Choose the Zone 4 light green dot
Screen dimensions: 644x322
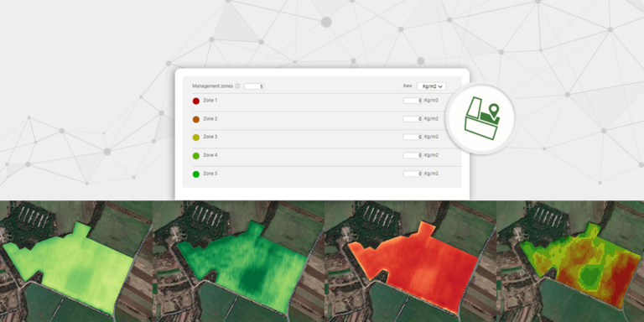pos(196,156)
